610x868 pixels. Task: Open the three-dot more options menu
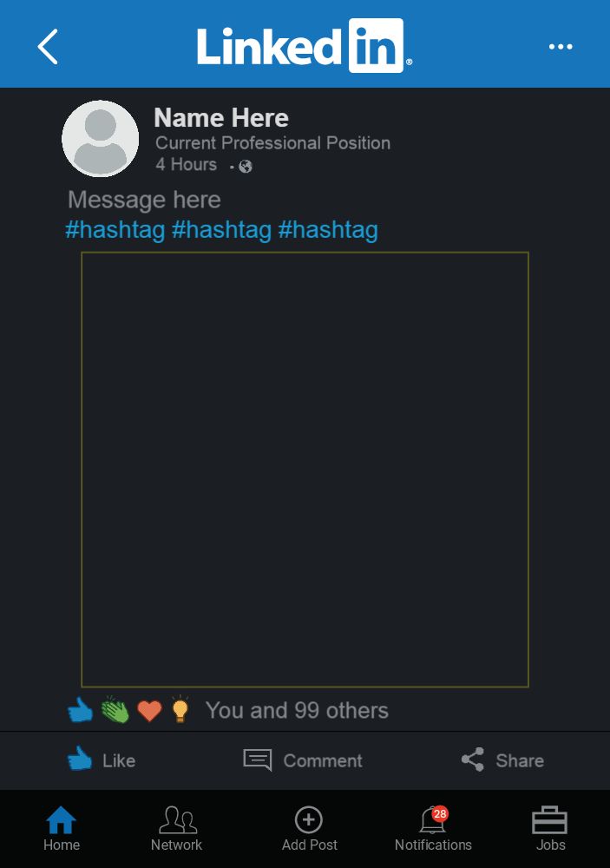561,46
